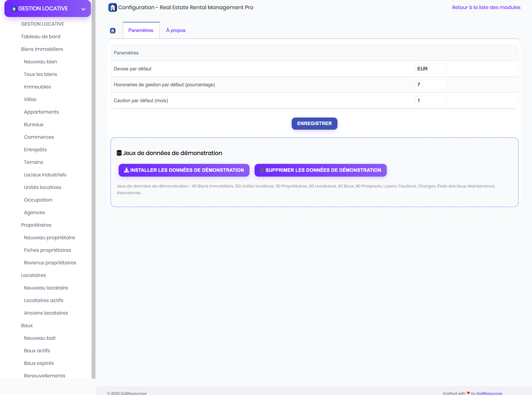Screen dimensions: 532x395
Task: Open Baux expirés sidebar entry
Action: point(39,363)
